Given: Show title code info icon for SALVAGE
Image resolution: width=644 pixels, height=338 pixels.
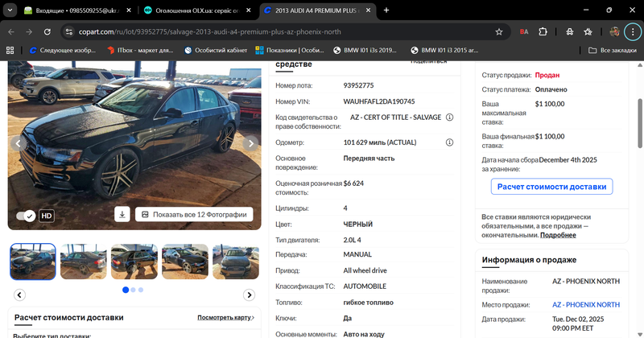Looking at the screenshot, I should coord(450,117).
